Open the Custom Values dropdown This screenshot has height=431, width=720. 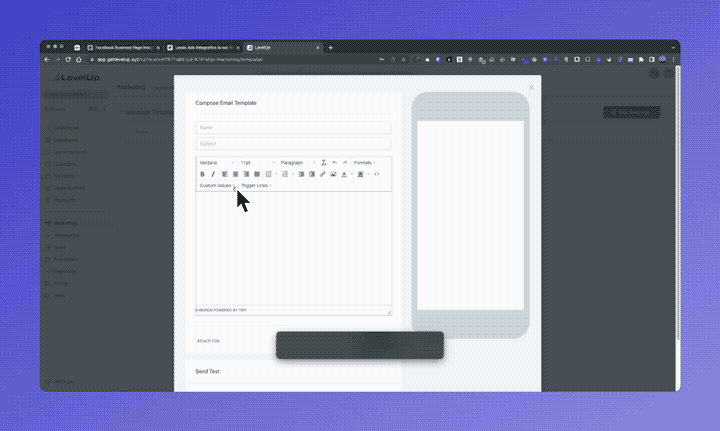[217, 185]
